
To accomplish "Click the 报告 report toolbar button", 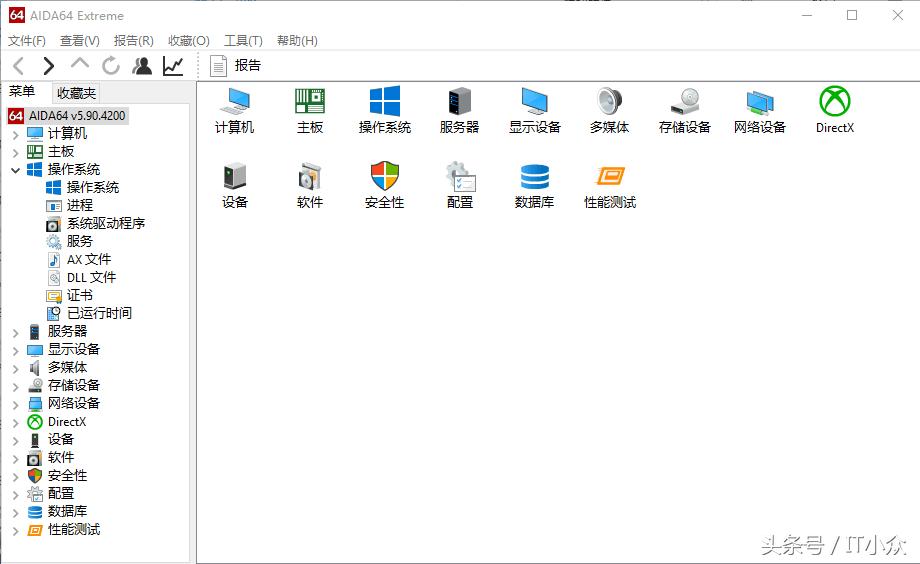I will (x=236, y=66).
